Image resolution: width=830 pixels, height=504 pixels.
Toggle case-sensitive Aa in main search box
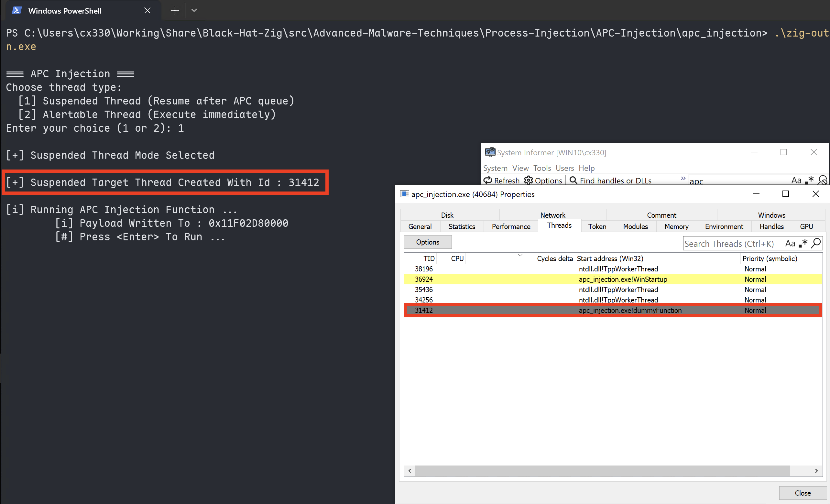[x=796, y=181]
